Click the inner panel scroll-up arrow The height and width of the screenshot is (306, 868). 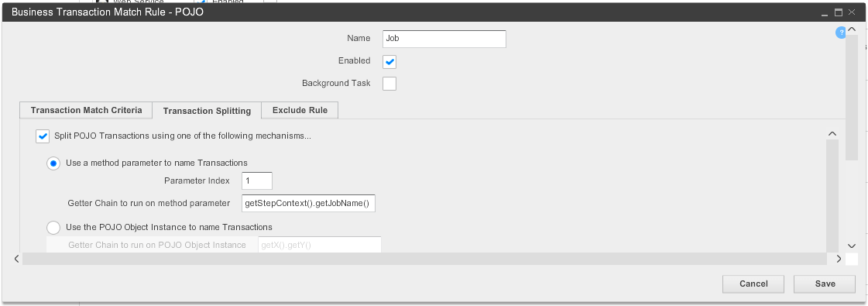pyautogui.click(x=832, y=134)
